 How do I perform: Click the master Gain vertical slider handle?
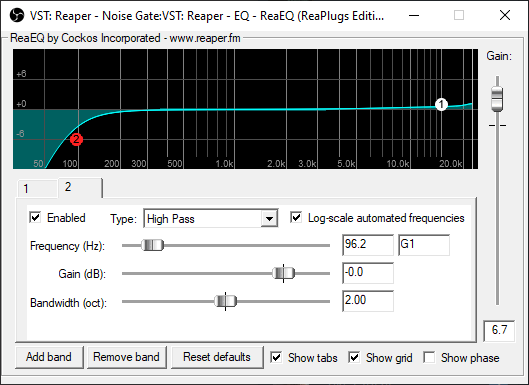497,99
